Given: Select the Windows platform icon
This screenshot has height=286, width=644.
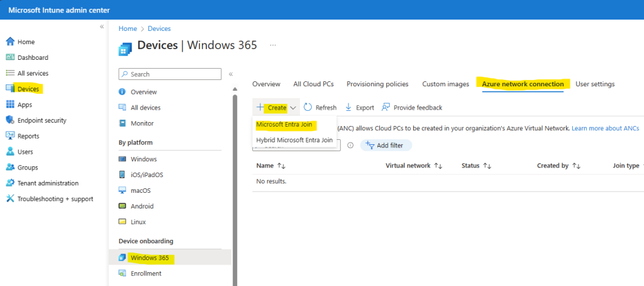Looking at the screenshot, I should (x=122, y=159).
